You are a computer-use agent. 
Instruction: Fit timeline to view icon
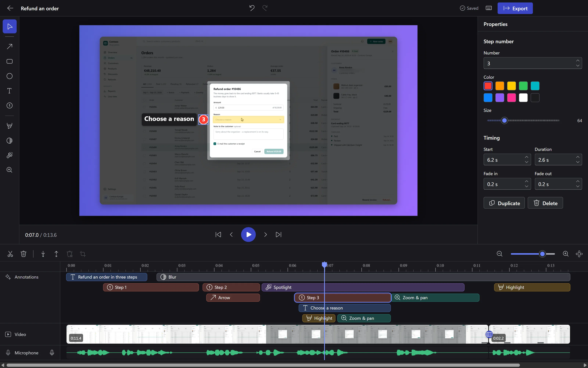pos(579,254)
